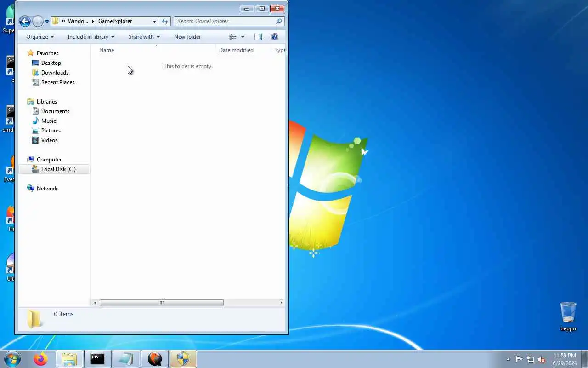The image size is (588, 368).
Task: Change your view icon button
Action: pos(233,37)
